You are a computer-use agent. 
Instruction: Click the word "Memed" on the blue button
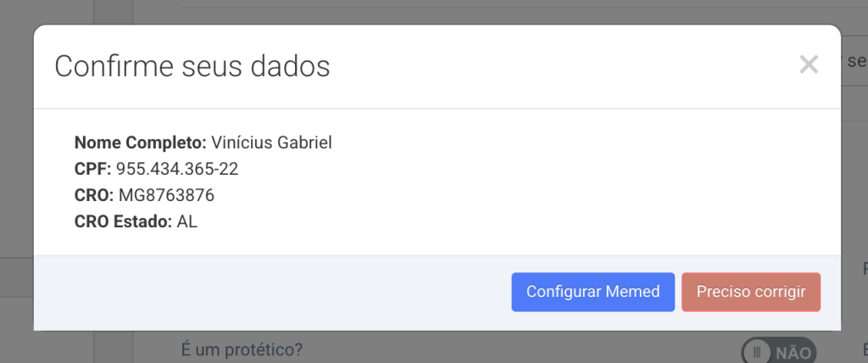(x=632, y=292)
